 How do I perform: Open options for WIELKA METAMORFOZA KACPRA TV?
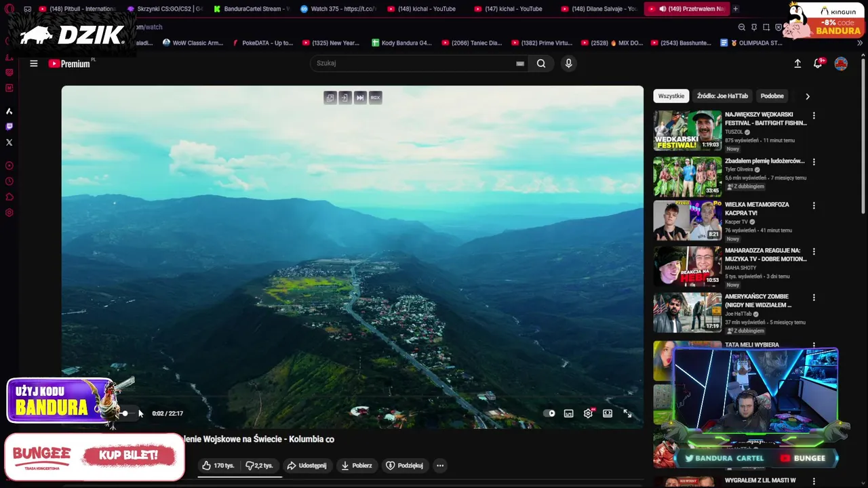tap(814, 205)
